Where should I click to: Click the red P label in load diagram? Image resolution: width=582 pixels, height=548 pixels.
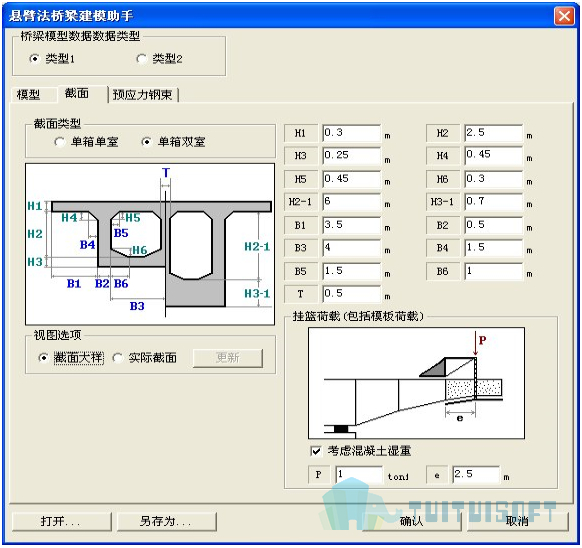(x=482, y=340)
